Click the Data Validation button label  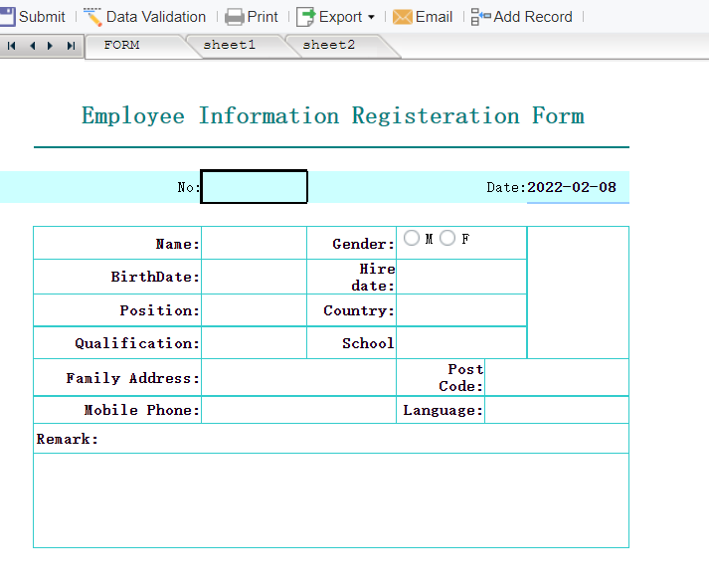(x=156, y=17)
